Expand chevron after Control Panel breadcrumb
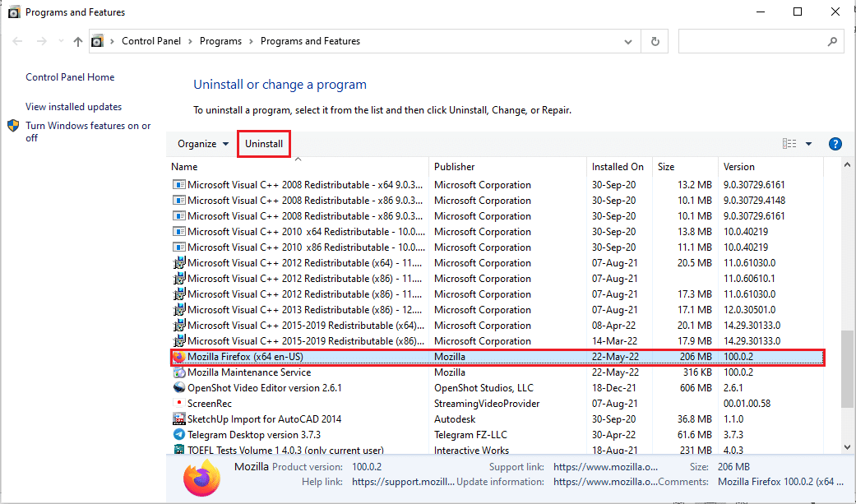The width and height of the screenshot is (856, 504). [x=191, y=41]
